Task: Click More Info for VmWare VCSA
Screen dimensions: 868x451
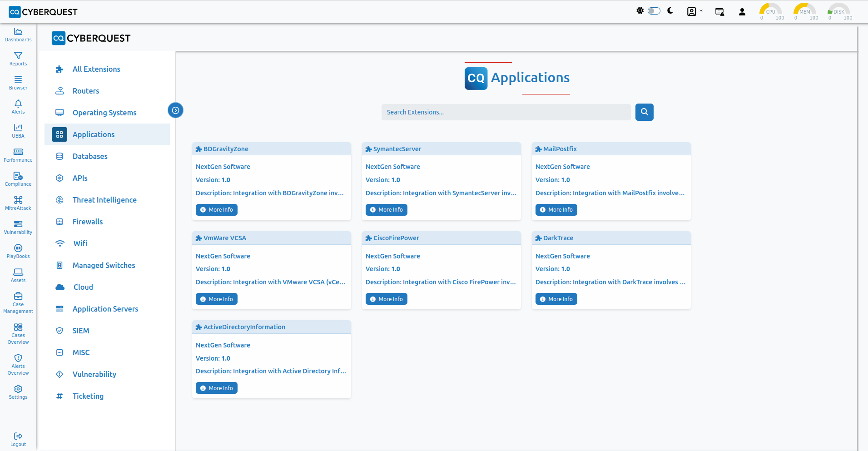Action: 217,299
